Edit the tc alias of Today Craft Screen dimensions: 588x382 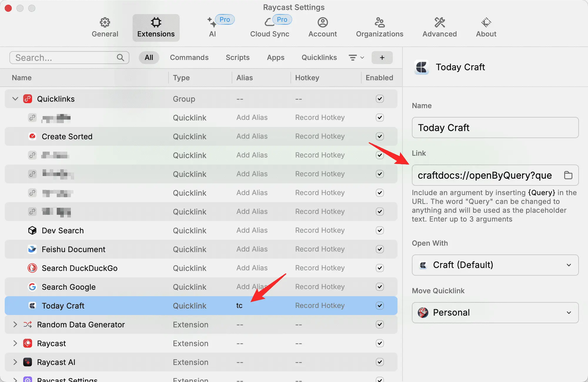239,306
